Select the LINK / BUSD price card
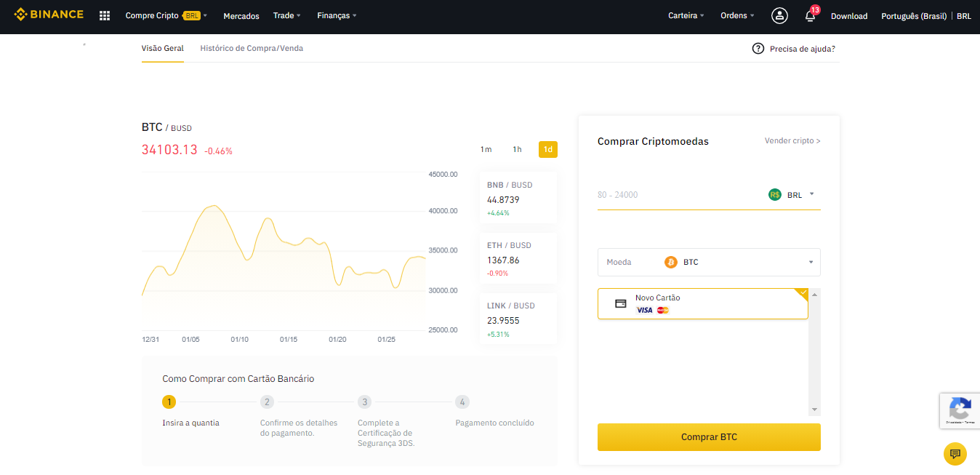Screen dimensions: 980x475 pos(518,319)
